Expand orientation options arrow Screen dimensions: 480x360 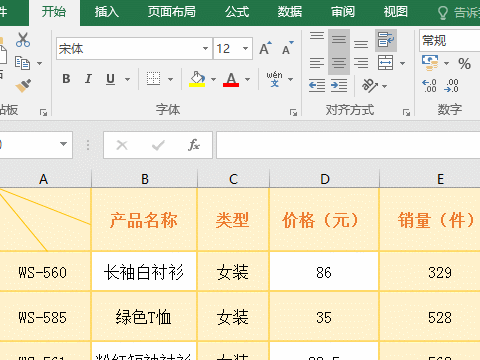[384, 86]
